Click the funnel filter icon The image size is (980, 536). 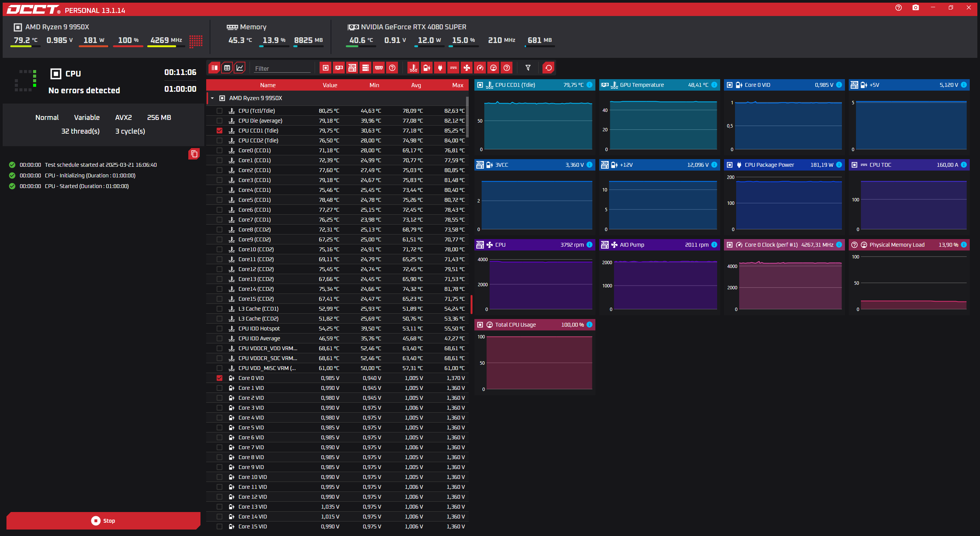point(528,68)
